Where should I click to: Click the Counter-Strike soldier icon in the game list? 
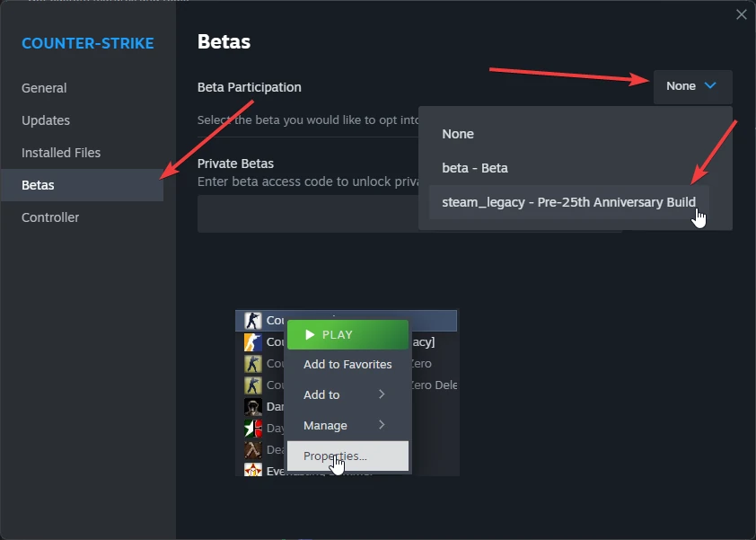(252, 321)
